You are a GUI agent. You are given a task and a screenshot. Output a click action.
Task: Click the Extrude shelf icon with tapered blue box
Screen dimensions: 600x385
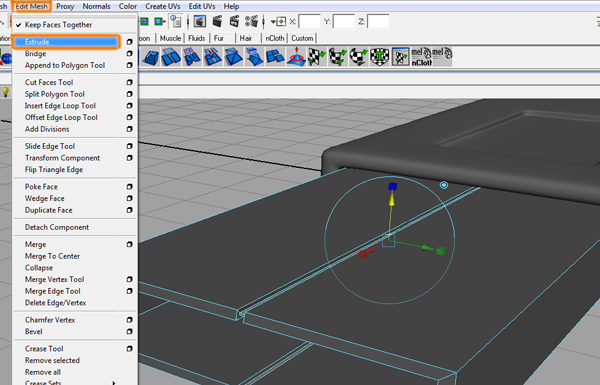(151, 57)
